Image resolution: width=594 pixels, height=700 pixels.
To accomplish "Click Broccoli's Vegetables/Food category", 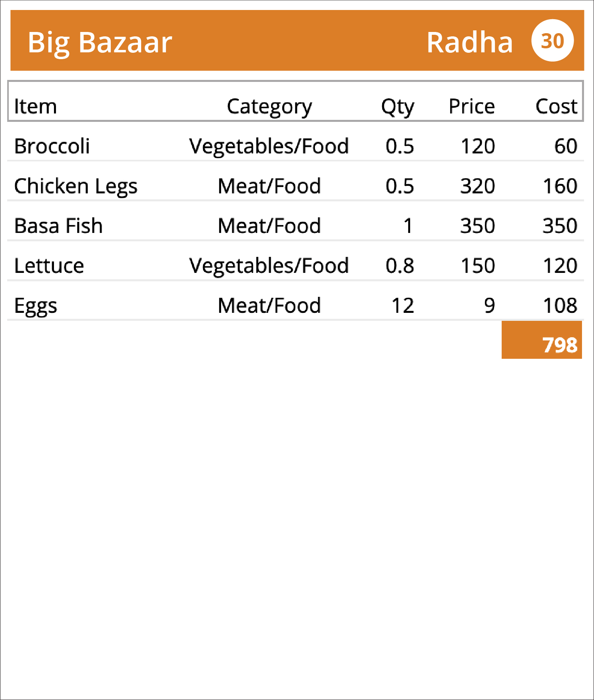I will (x=269, y=146).
